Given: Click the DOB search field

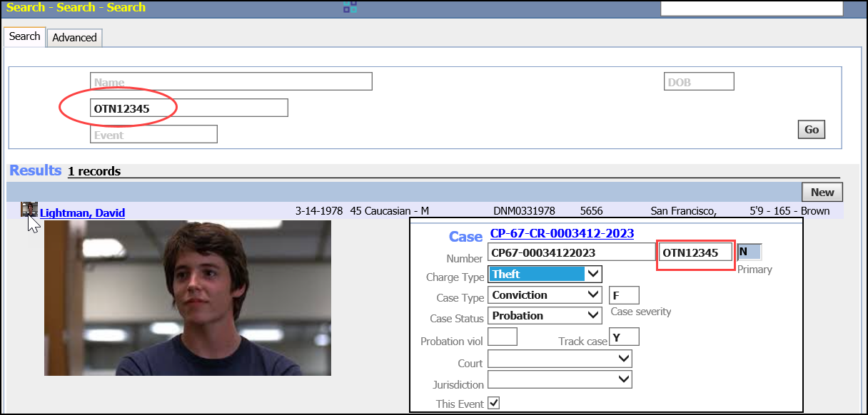Looking at the screenshot, I should (699, 82).
